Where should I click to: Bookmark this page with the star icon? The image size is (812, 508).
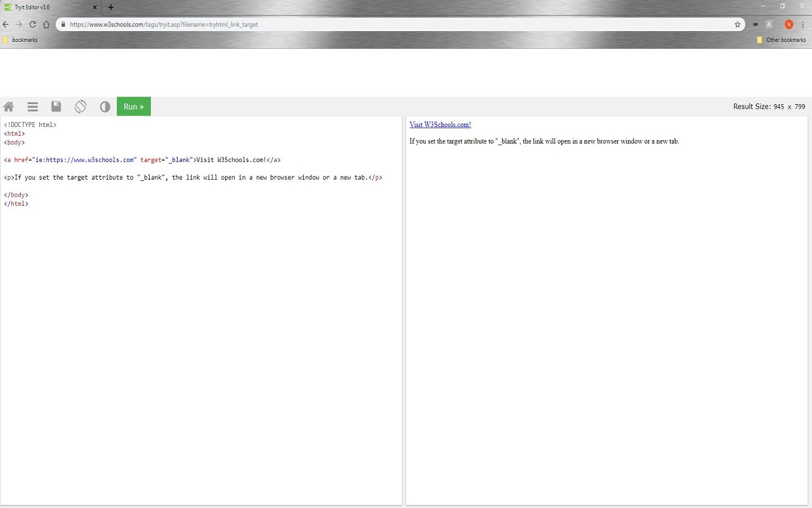coord(737,24)
